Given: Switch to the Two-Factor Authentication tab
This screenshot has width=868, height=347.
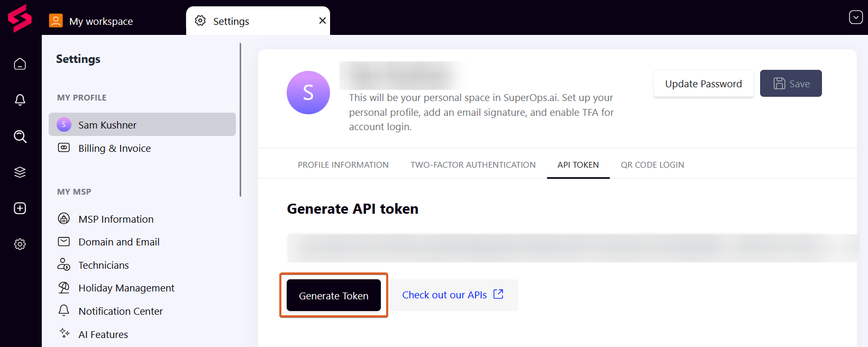Looking at the screenshot, I should click(472, 165).
